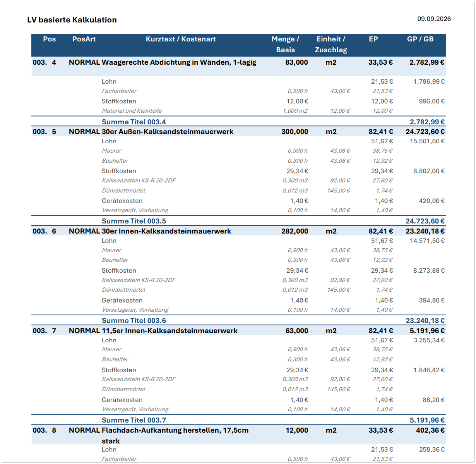This screenshot has height=464, width=476.
Task: Click the Gerätekosten total 394,80 €
Action: pyautogui.click(x=432, y=301)
